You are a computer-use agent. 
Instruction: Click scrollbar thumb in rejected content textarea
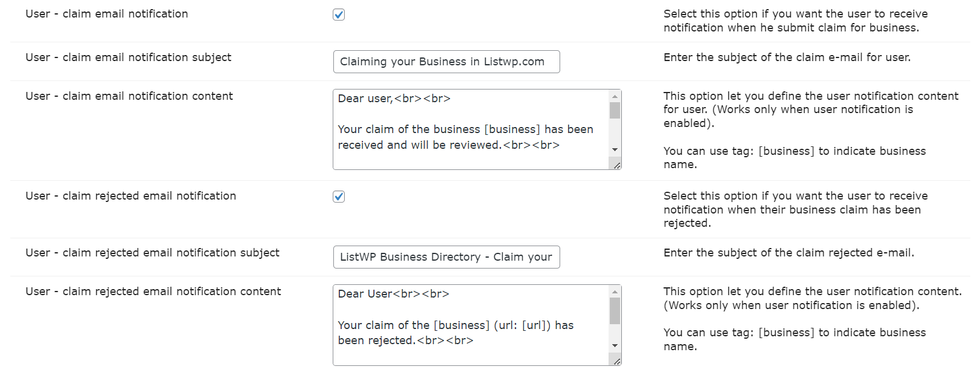point(615,311)
